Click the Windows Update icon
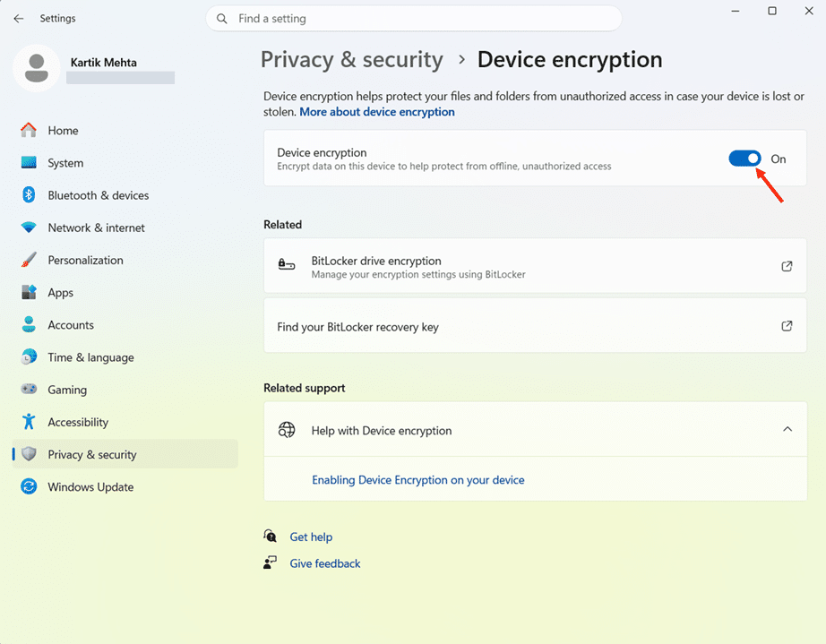The height and width of the screenshot is (644, 826). (29, 487)
